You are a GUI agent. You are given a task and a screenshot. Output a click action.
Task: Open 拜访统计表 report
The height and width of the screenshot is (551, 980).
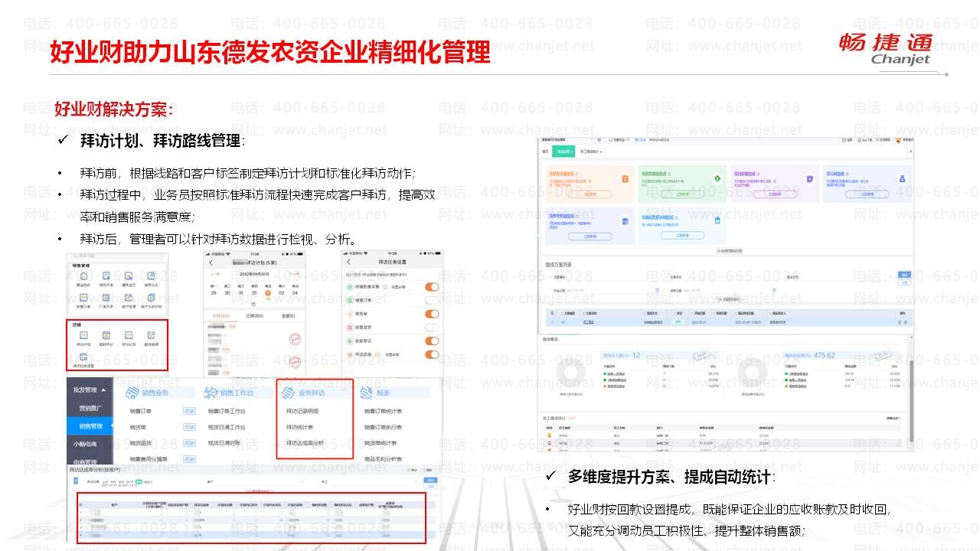point(299,427)
